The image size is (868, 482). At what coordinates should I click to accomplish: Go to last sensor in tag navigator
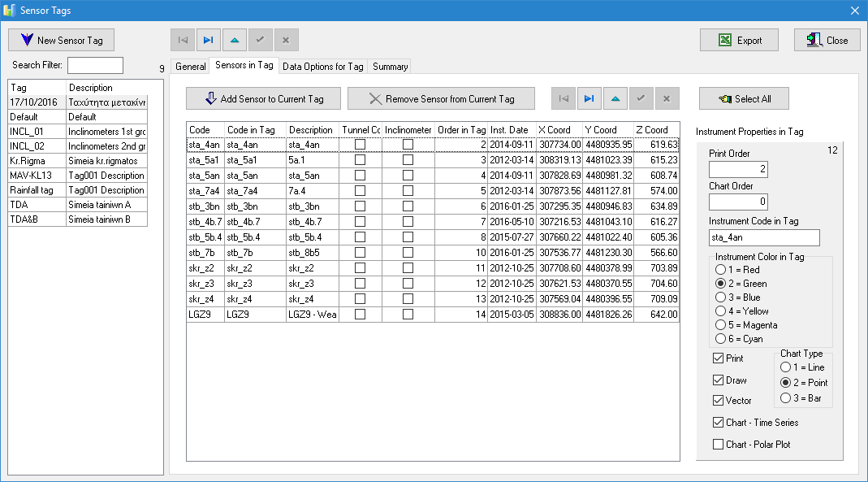[589, 98]
